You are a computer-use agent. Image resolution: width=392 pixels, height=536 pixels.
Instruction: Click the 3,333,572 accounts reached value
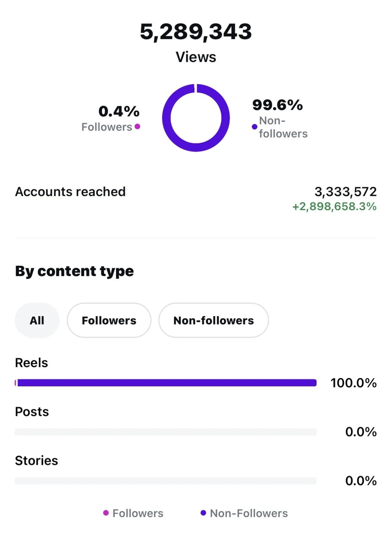[346, 192]
